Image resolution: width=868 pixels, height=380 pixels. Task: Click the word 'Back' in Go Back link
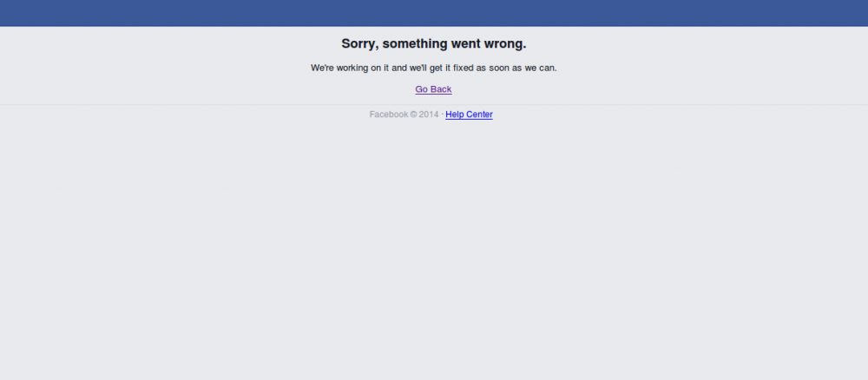[441, 89]
